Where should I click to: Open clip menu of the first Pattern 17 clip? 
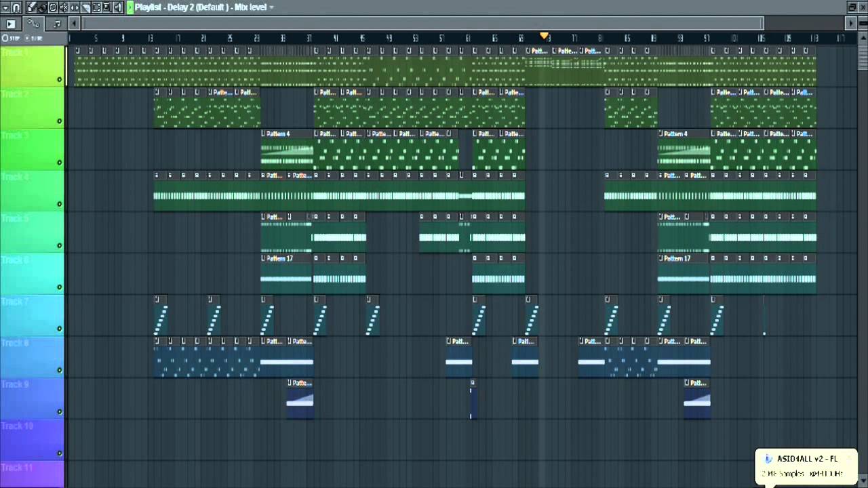pyautogui.click(x=264, y=258)
